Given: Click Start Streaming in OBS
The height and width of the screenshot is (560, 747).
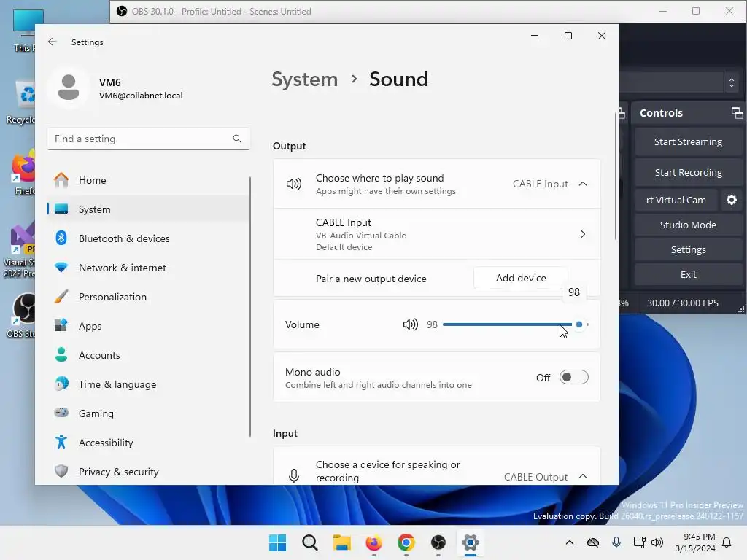Looking at the screenshot, I should tap(688, 142).
